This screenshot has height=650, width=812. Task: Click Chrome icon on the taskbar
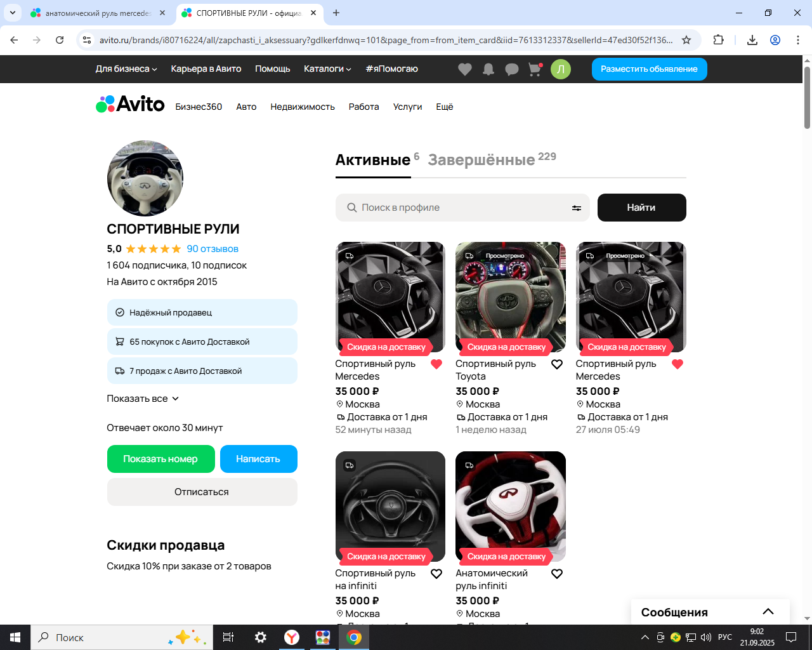[354, 637]
